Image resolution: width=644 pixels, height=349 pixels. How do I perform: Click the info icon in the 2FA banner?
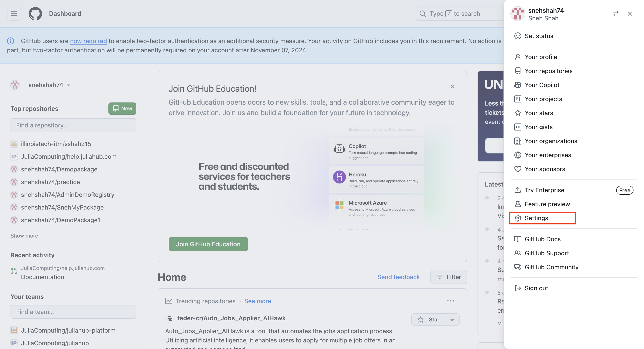click(11, 41)
